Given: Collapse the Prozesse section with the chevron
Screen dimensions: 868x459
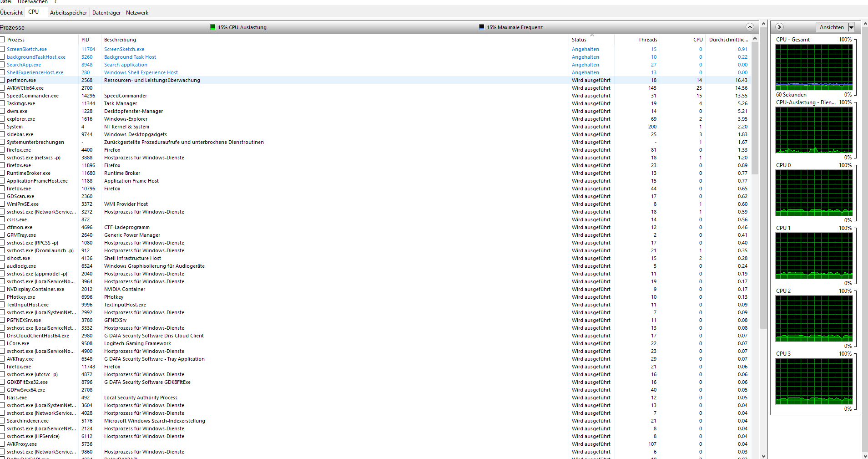Looking at the screenshot, I should click(750, 27).
